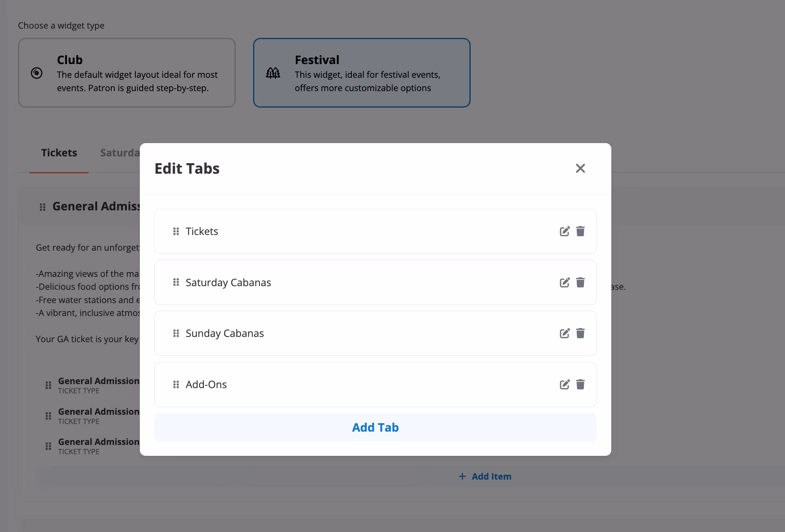Edit the Sunday Cabanas tab
The width and height of the screenshot is (785, 532).
565,333
